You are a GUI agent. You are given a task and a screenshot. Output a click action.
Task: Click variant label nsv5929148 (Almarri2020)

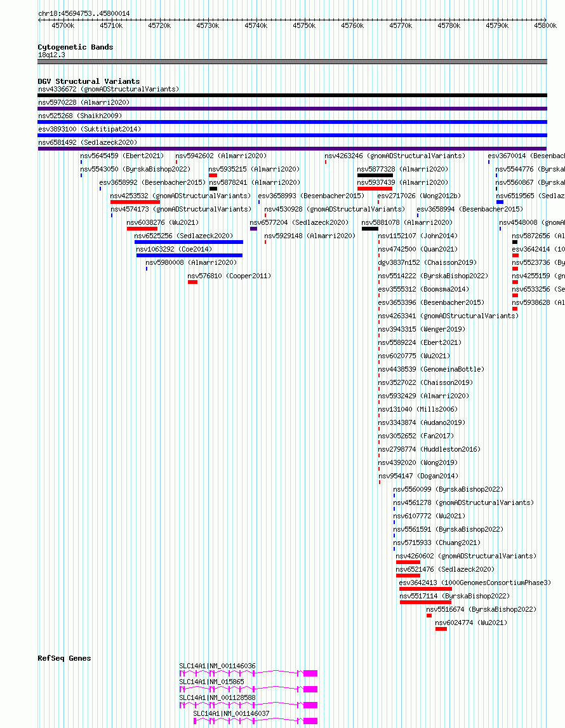(310, 236)
